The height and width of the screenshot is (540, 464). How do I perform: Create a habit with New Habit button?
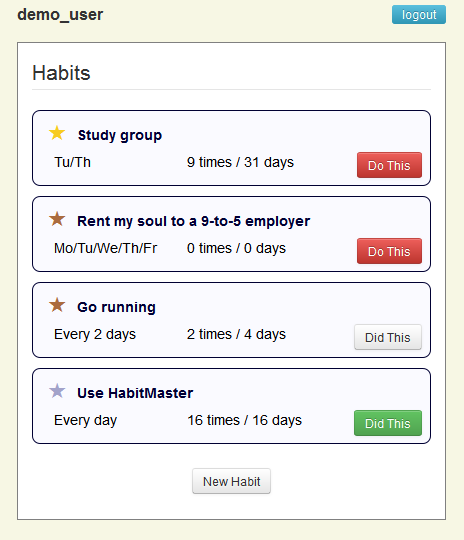(x=231, y=481)
